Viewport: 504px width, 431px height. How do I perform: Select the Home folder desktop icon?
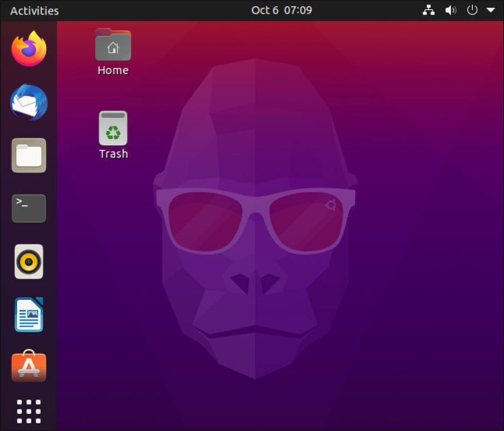point(113,44)
